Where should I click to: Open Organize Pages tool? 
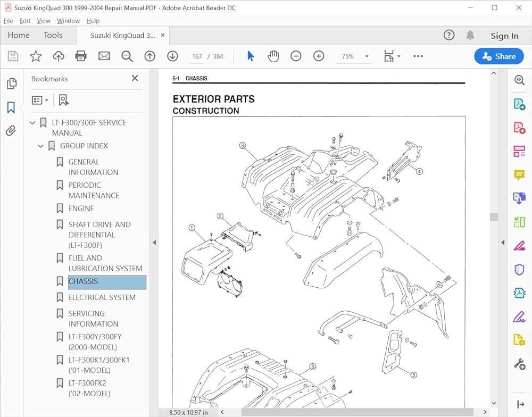pos(519,152)
